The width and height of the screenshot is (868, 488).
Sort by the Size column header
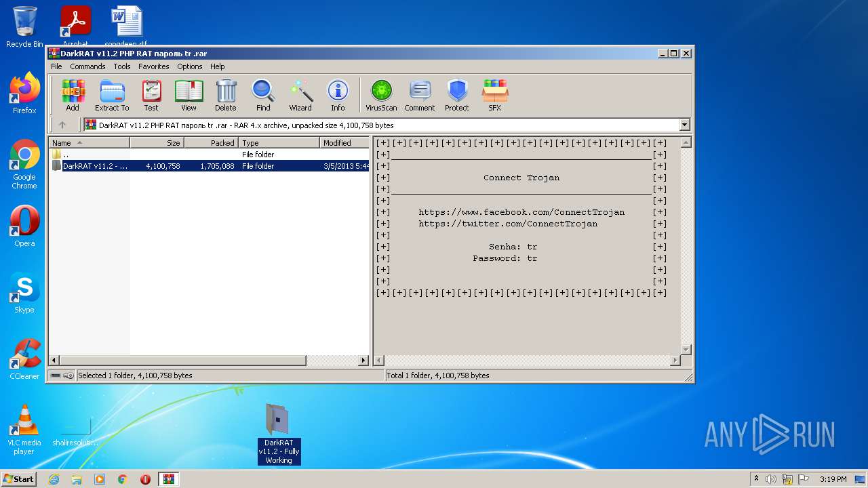(x=157, y=143)
